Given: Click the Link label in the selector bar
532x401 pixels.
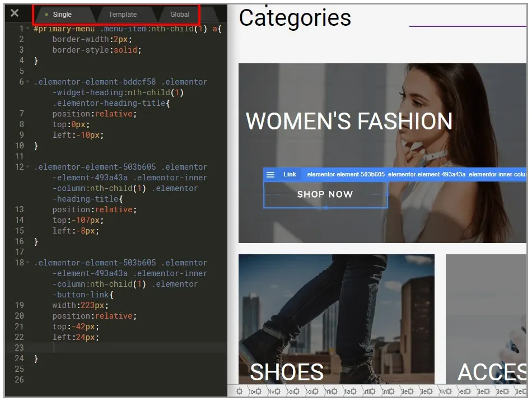Looking at the screenshot, I should click(290, 174).
